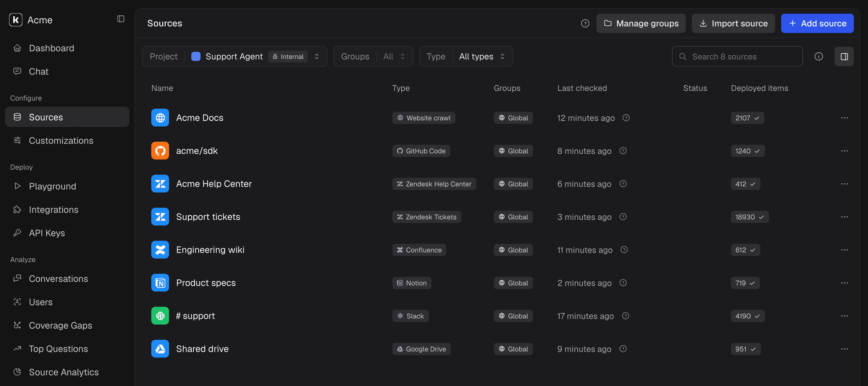The image size is (868, 386).
Task: Open the Project Support Agent dropdown
Action: (235, 56)
